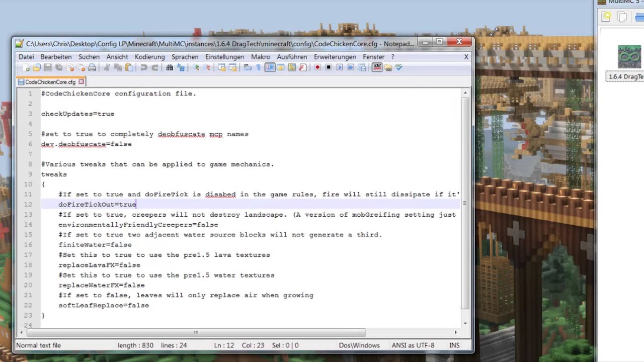
Task: Toggle word wrap toolbar icon
Action: [248, 67]
